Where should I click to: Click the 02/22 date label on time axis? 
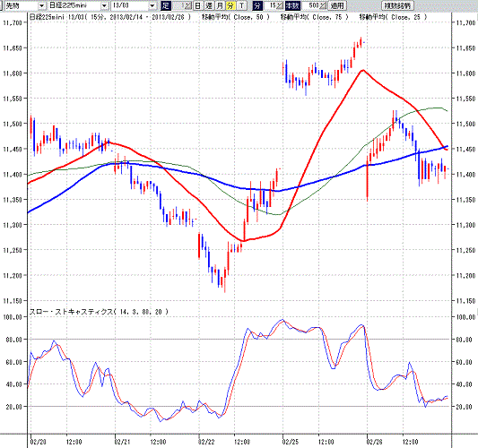click(x=206, y=442)
